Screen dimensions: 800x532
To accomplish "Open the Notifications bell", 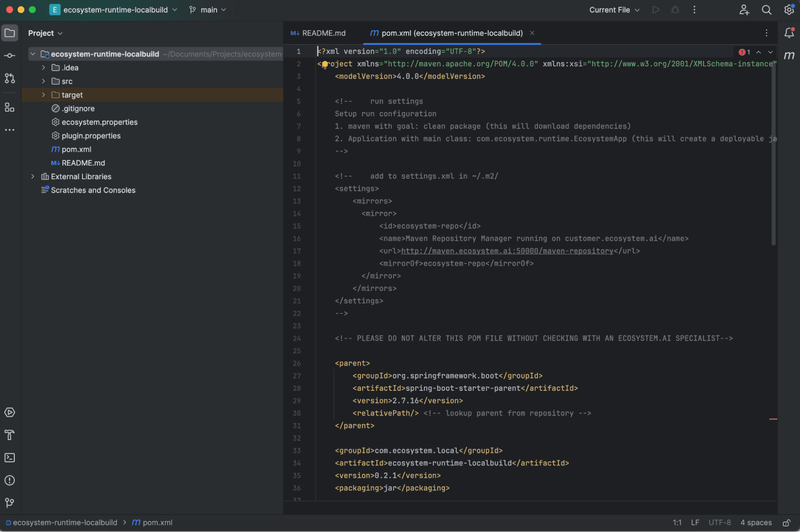I will pyautogui.click(x=789, y=33).
